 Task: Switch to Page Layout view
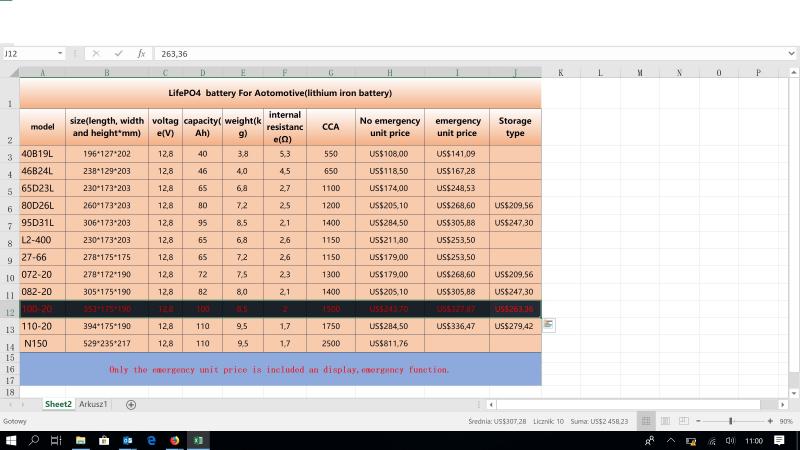[664, 421]
